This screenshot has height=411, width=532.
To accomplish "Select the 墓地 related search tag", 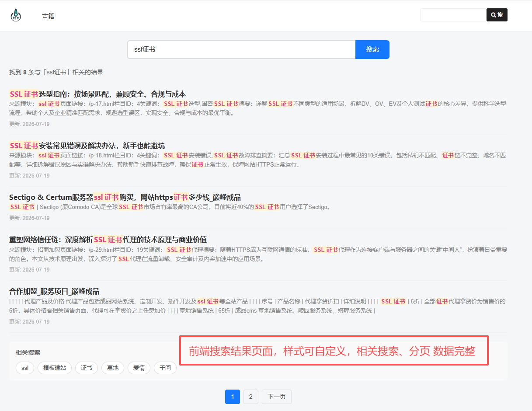I will tap(113, 368).
